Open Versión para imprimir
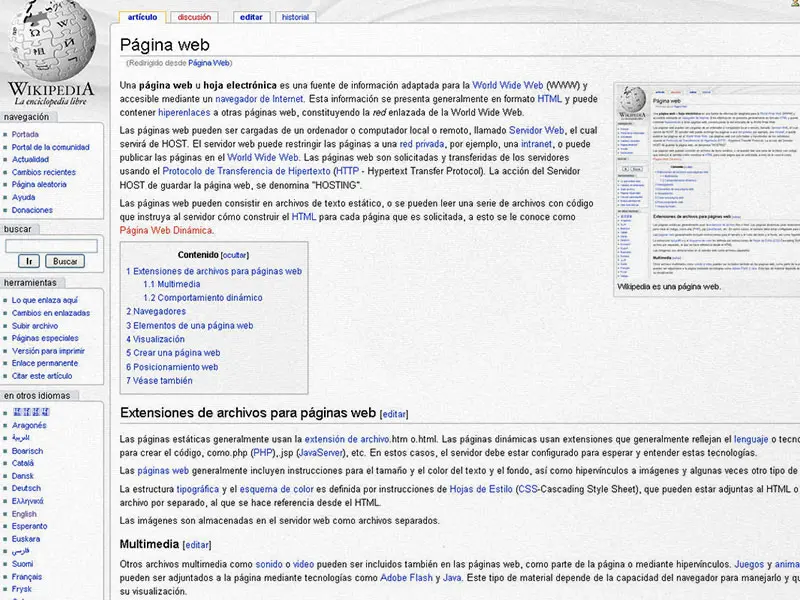This screenshot has width=800, height=600. (48, 351)
